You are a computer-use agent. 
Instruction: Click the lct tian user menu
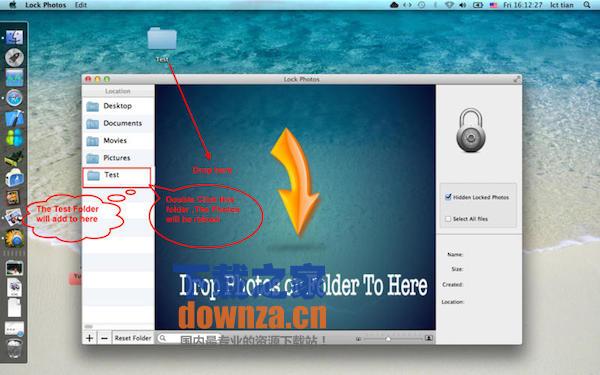click(562, 5)
